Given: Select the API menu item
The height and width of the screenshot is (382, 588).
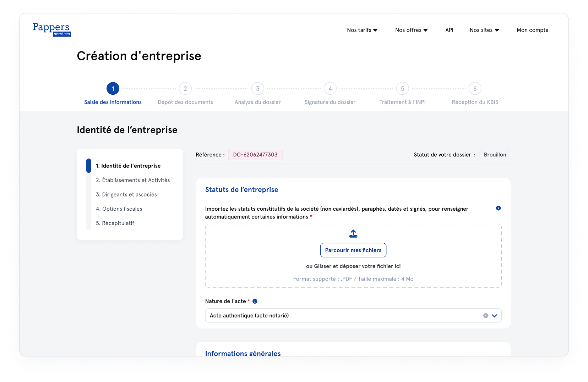Looking at the screenshot, I should click(449, 30).
